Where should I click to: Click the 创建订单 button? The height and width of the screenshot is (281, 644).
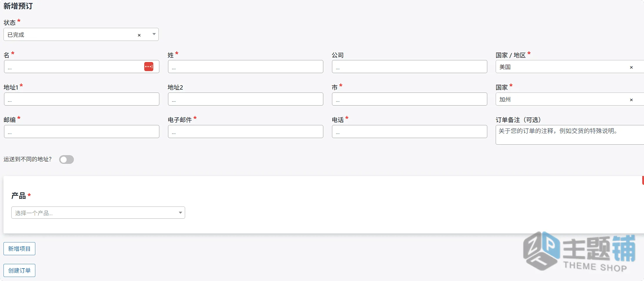click(19, 270)
